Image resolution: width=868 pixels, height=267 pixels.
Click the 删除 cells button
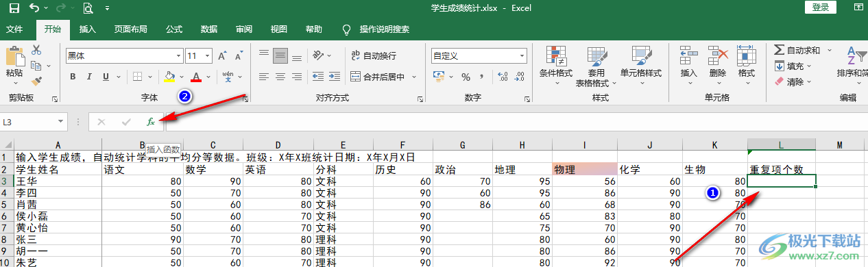pyautogui.click(x=718, y=66)
